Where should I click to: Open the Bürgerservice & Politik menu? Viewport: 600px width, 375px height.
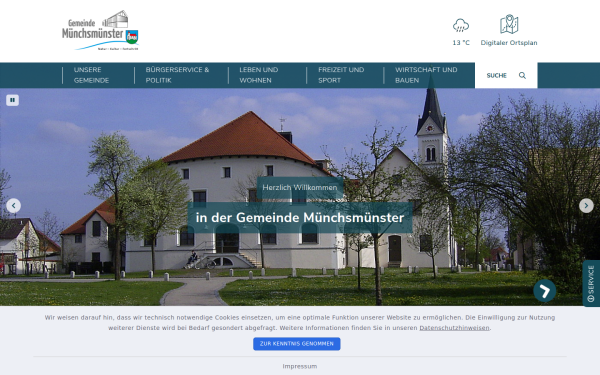tap(177, 75)
